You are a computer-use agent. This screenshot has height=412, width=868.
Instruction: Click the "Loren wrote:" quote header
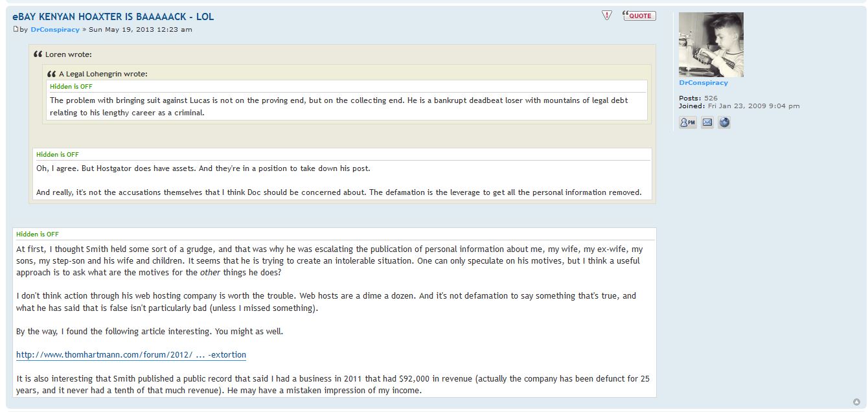click(x=69, y=54)
